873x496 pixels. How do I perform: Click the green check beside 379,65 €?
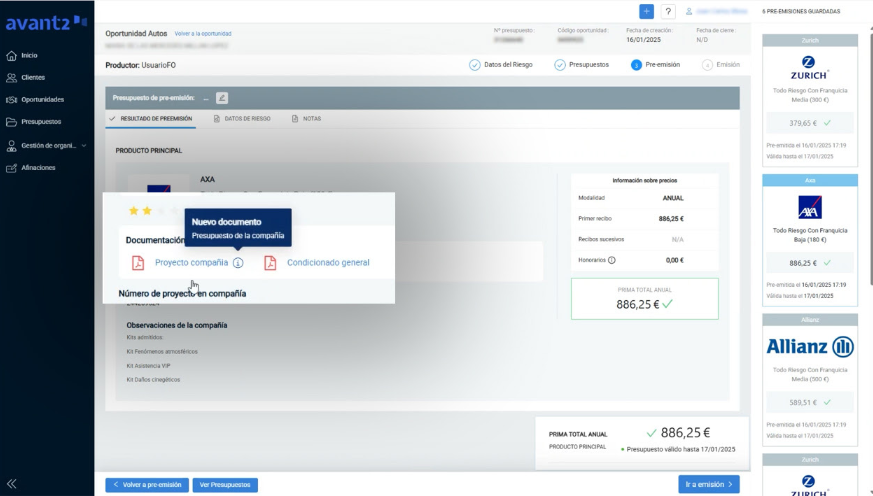[x=827, y=123]
